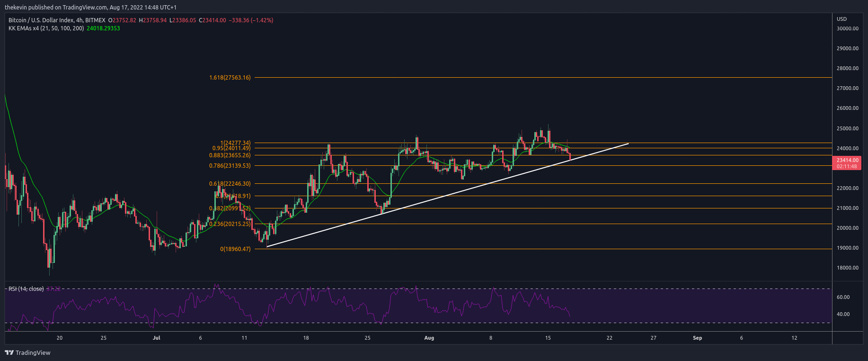Select the 1.618(27563.16) Fibonacci level label
Viewport: 868px width, 361px height.
tap(230, 78)
